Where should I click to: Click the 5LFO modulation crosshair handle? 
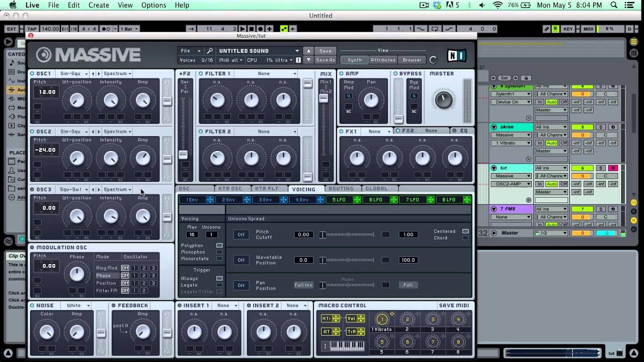point(357,200)
